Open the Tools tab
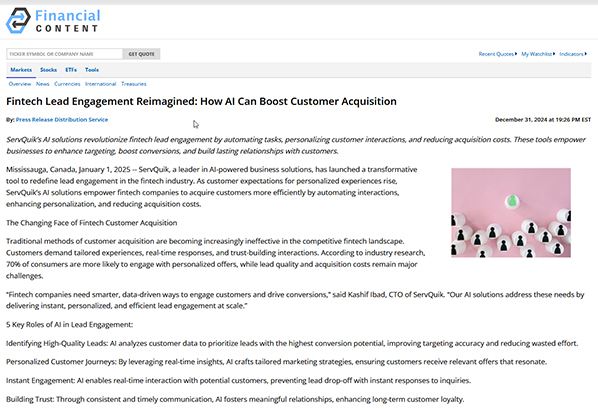This screenshot has width=598, height=409. pyautogui.click(x=92, y=70)
